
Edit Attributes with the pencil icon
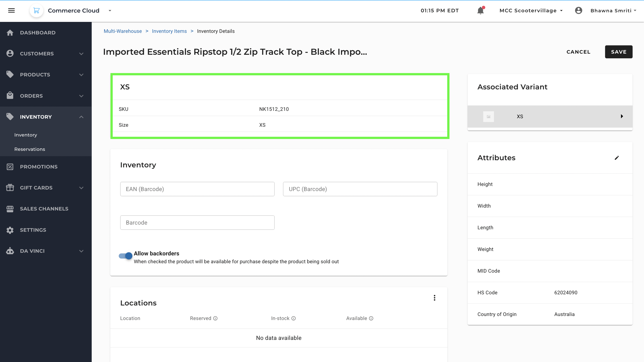[x=617, y=158]
